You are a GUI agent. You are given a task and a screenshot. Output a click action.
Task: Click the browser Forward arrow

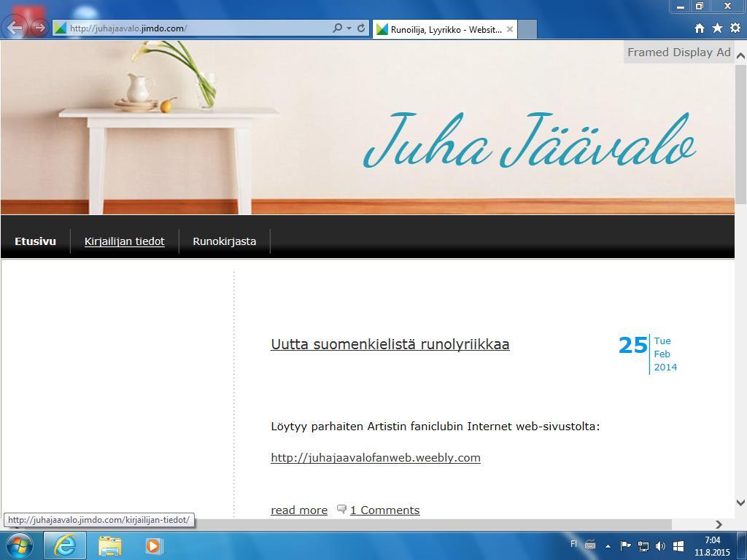40,28
